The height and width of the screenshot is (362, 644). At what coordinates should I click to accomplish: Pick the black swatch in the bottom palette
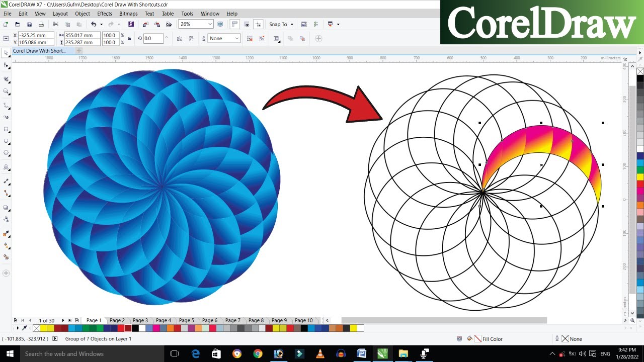pyautogui.click(x=135, y=328)
